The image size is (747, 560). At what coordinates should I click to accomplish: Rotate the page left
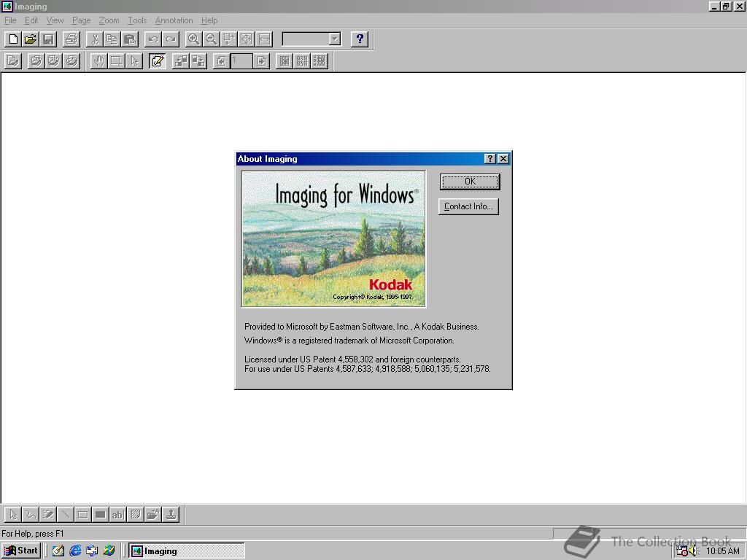click(x=181, y=61)
